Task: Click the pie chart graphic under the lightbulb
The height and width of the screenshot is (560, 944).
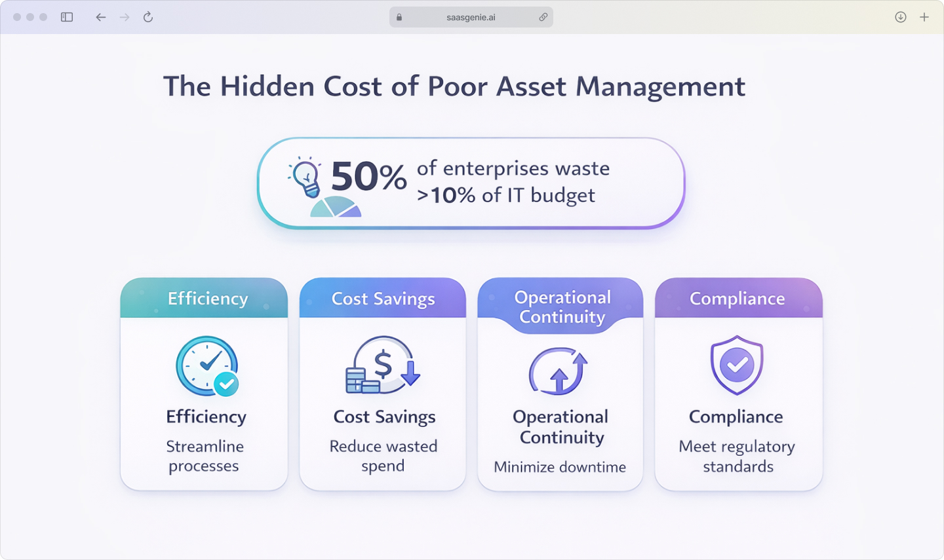Action: pos(337,208)
